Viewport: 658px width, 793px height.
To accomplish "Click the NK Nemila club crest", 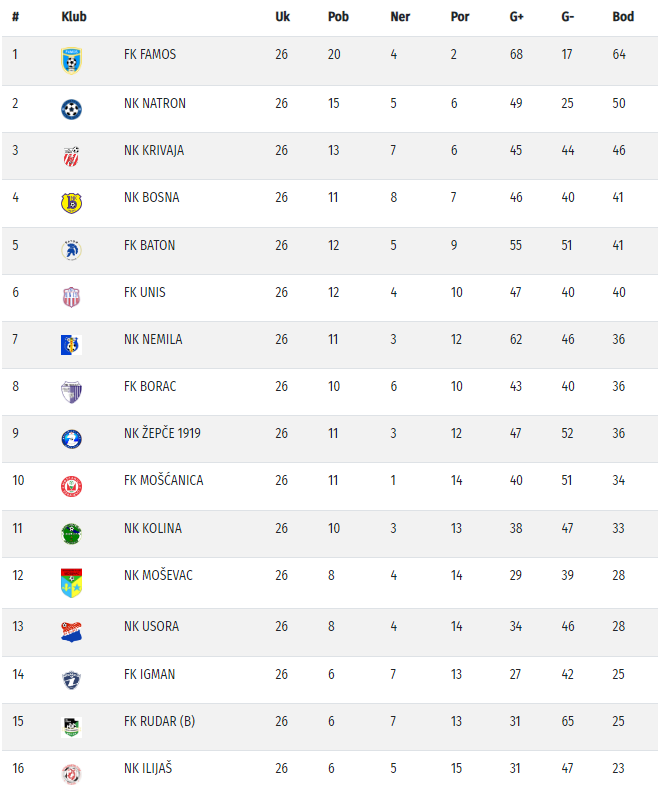I will coord(71,344).
